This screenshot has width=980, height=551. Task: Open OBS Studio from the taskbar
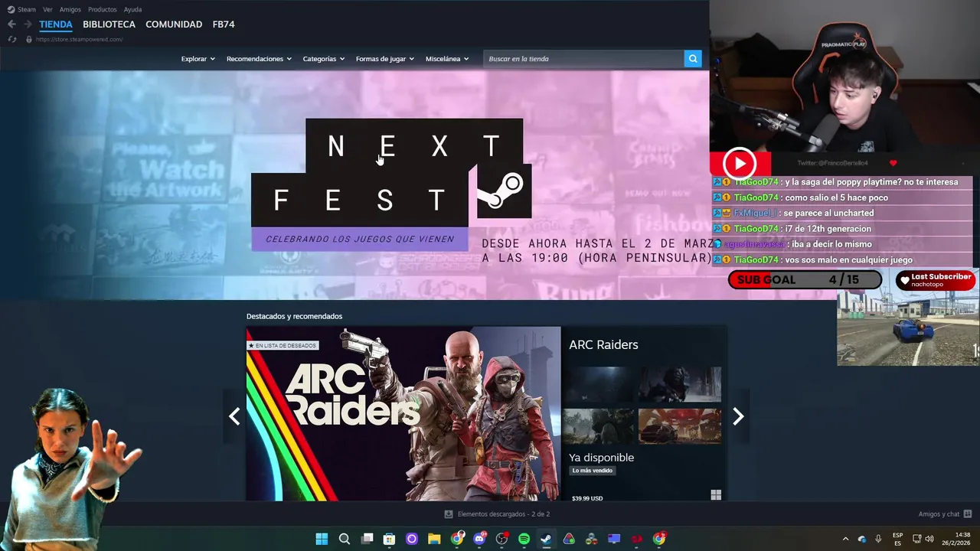coord(501,539)
